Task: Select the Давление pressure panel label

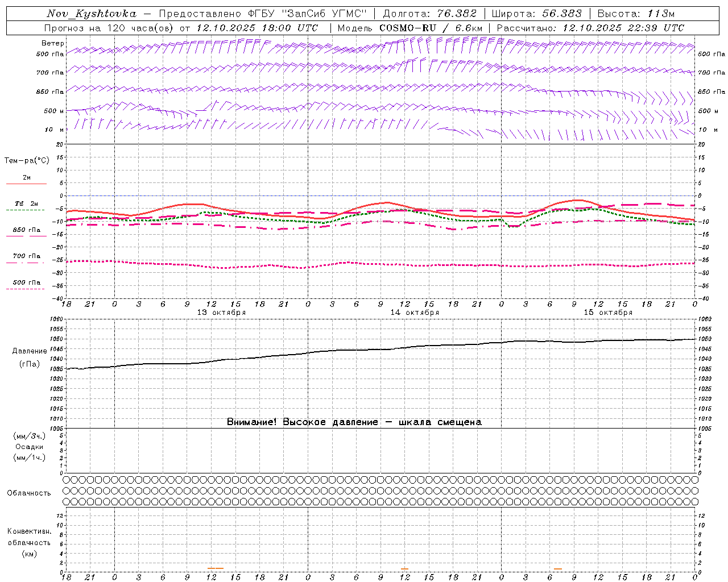Action: (x=29, y=351)
